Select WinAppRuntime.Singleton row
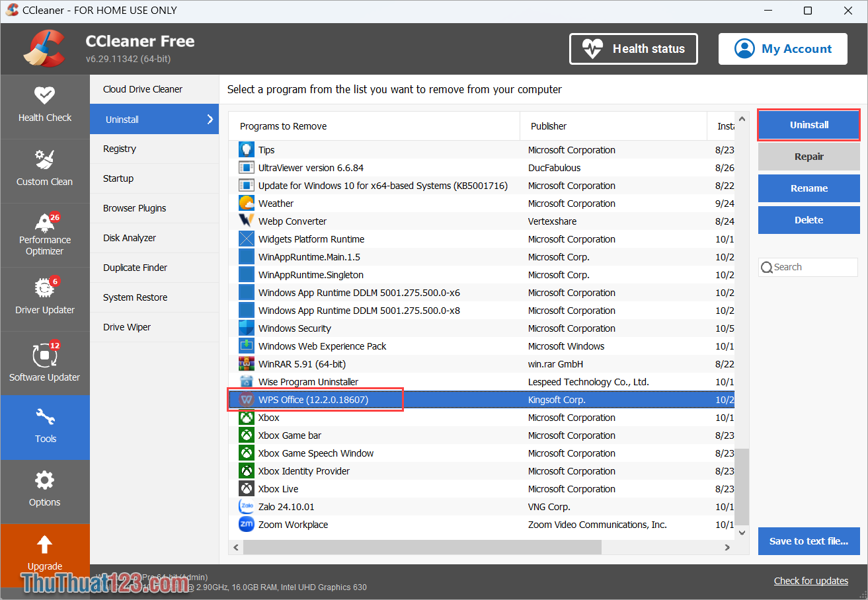The width and height of the screenshot is (868, 600). [481, 275]
